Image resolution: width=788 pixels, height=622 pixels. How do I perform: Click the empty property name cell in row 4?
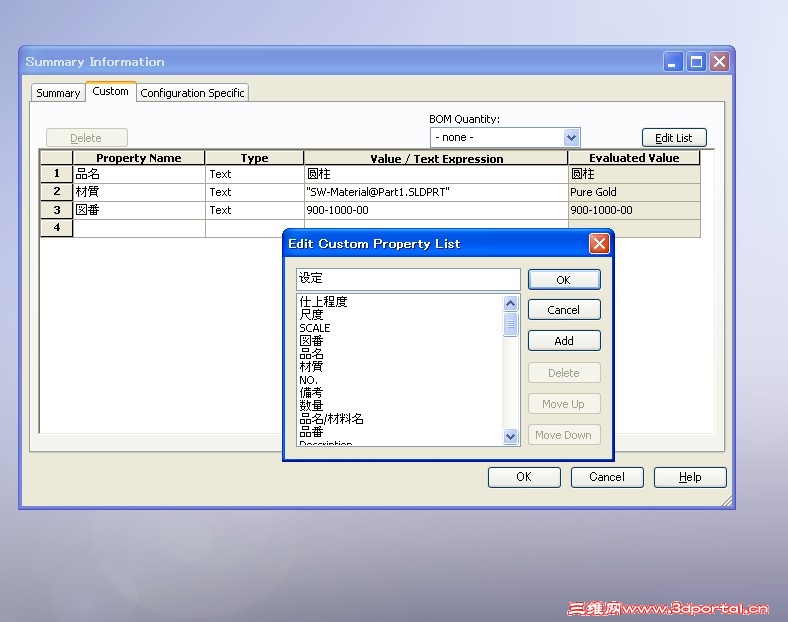point(139,228)
